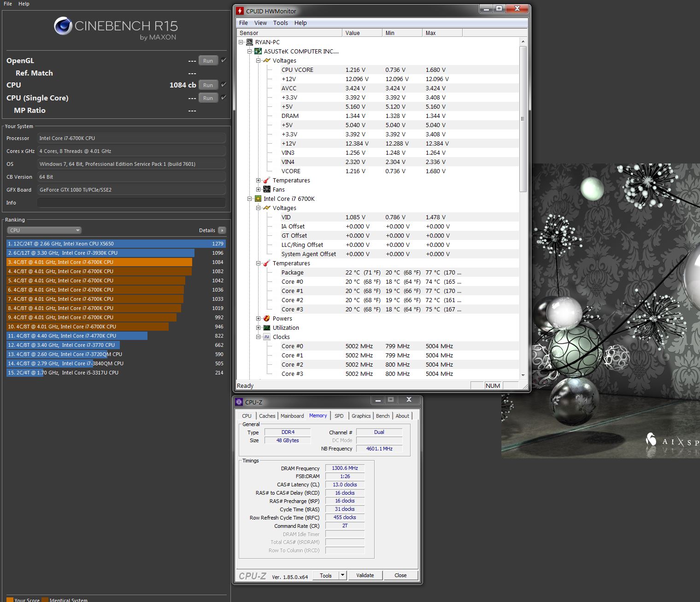Click the ASUSTeK motherboard chip icon
Screen dimensions: 700x602
tap(258, 51)
